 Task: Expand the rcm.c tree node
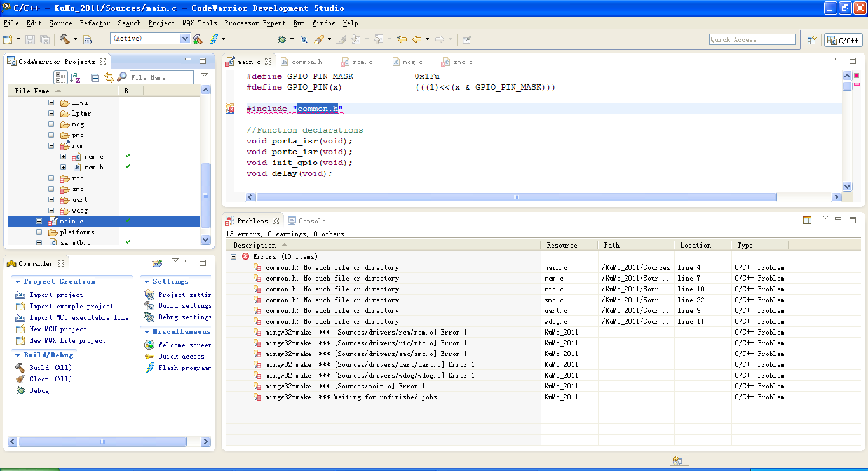point(63,157)
